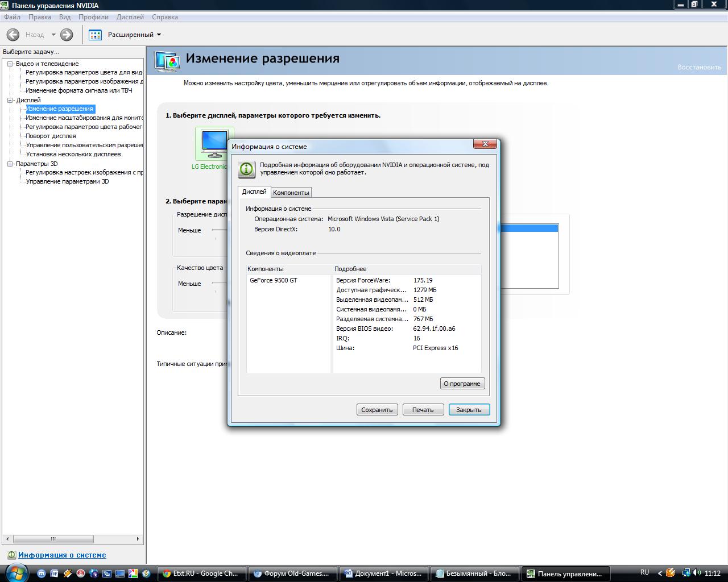Click the Восстановить link

[700, 67]
